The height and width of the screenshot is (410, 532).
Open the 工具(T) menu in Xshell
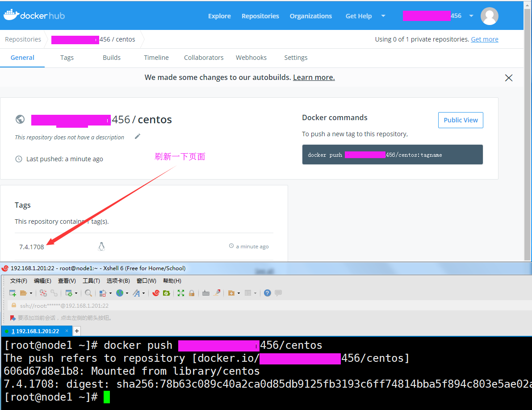pyautogui.click(x=91, y=281)
